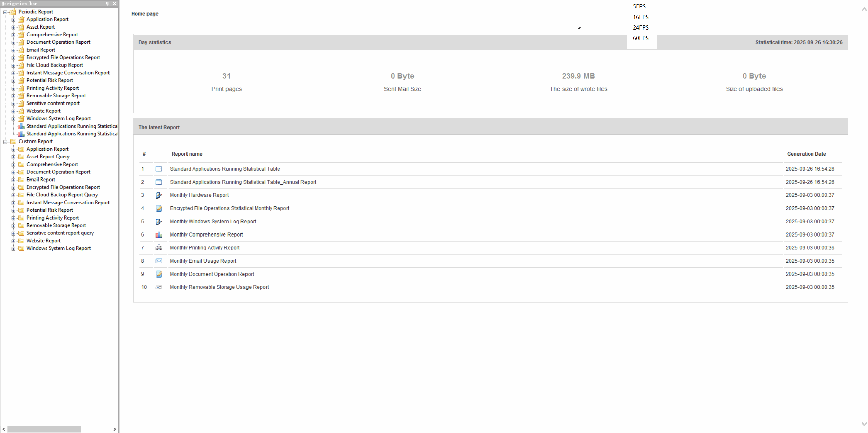Image resolution: width=868 pixels, height=433 pixels.
Task: Open Standard Applications Running Statistical Table_Annual Report
Action: (x=243, y=182)
